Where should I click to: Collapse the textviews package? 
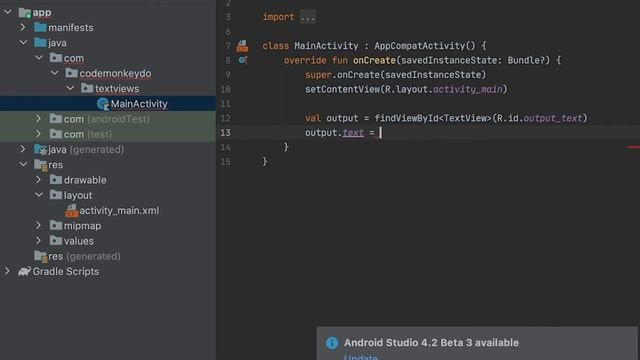click(70, 88)
